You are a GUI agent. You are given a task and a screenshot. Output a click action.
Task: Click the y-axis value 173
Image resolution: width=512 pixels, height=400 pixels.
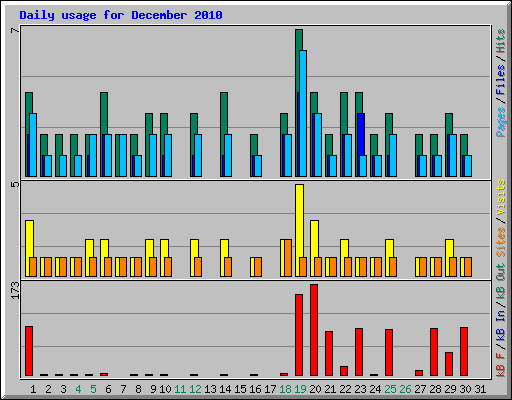15,290
